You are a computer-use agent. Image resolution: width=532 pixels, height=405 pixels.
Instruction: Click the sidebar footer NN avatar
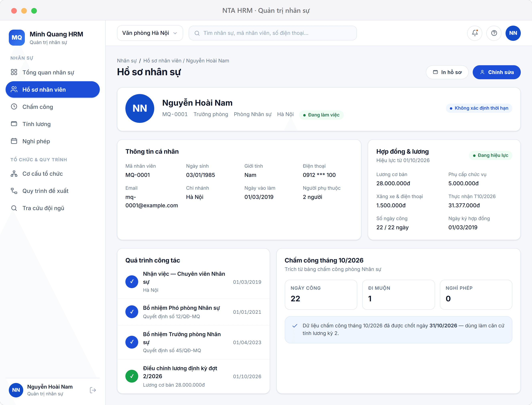tap(16, 390)
